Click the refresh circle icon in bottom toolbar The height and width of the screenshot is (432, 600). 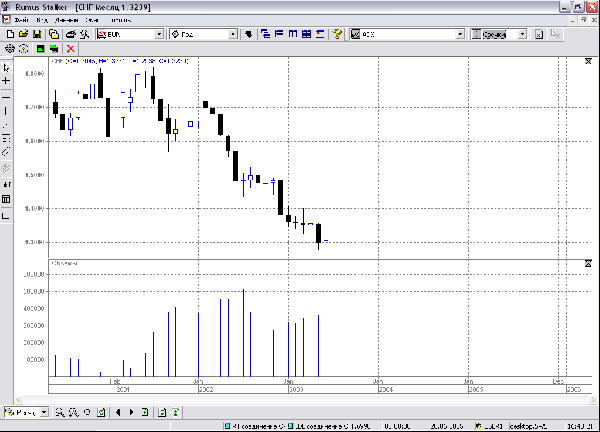pyautogui.click(x=87, y=412)
